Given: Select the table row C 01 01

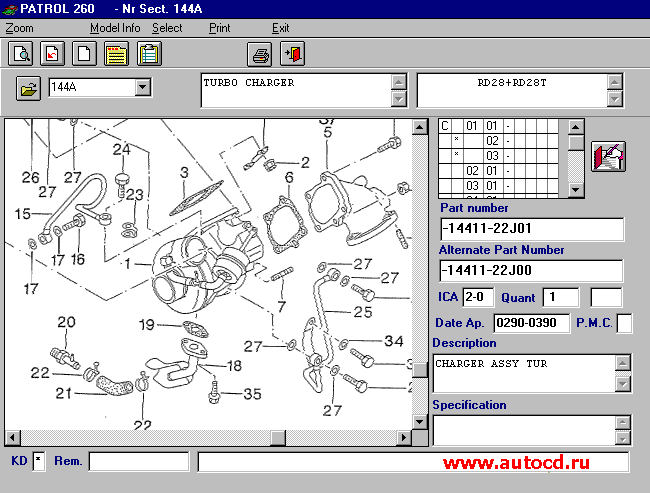Looking at the screenshot, I should [499, 126].
